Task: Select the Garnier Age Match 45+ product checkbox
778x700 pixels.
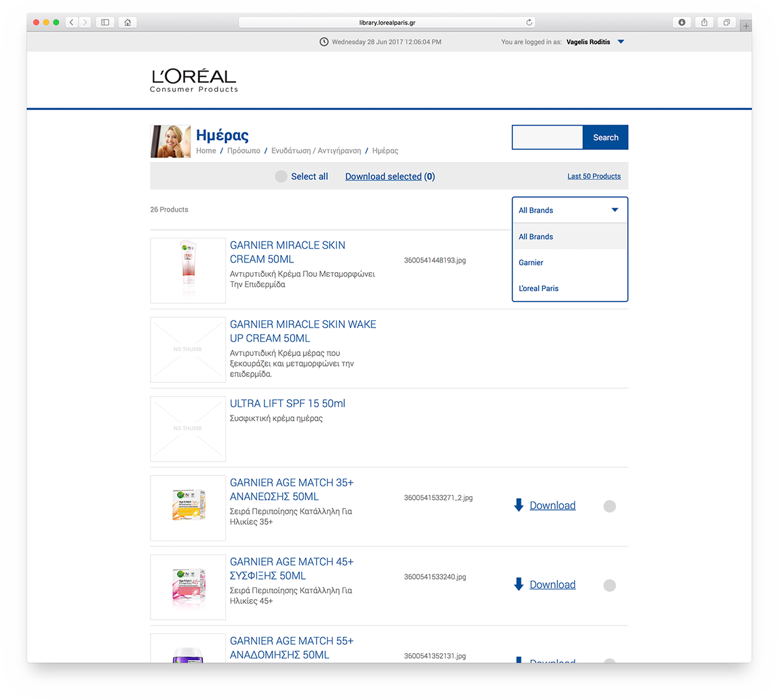Action: (610, 585)
